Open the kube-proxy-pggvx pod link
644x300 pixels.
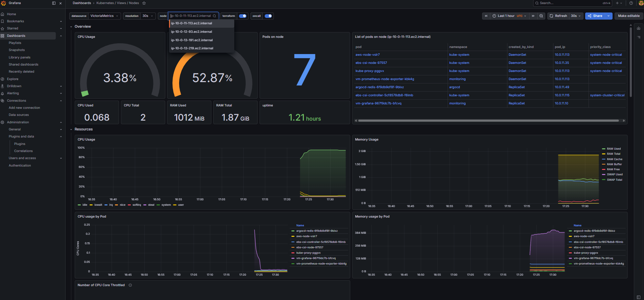point(369,71)
